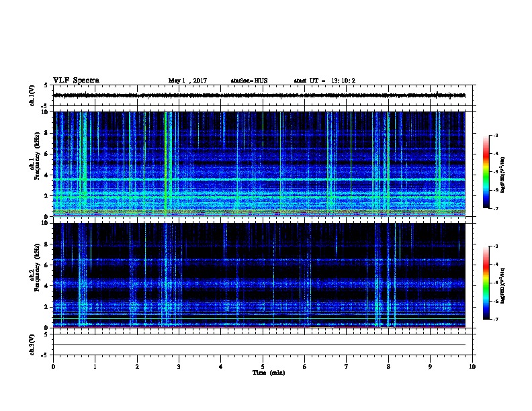The width and height of the screenshot is (532, 411).
Task: Click the "-3" tick on ch.1 colorbar
Action: point(495,136)
